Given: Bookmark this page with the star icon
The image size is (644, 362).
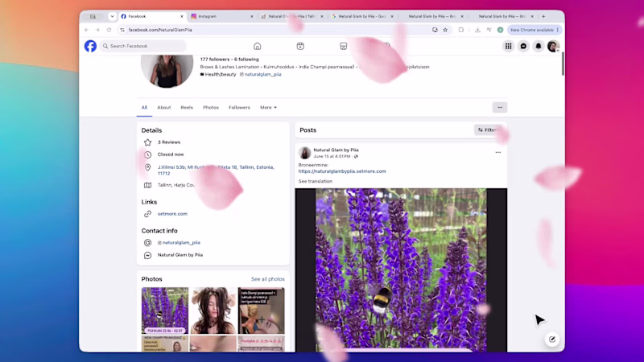Looking at the screenshot, I should point(445,30).
